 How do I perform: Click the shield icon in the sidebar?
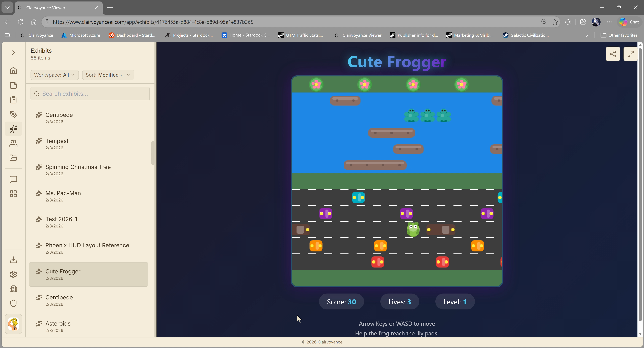13,303
